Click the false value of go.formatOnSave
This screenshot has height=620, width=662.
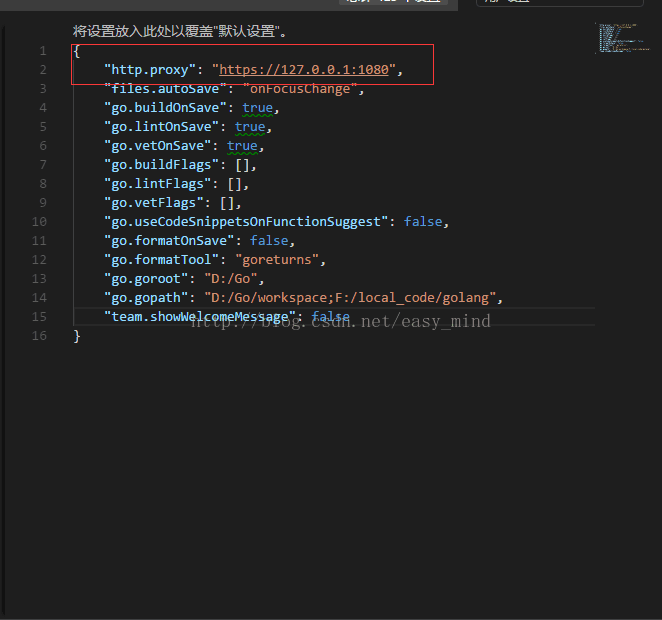269,241
